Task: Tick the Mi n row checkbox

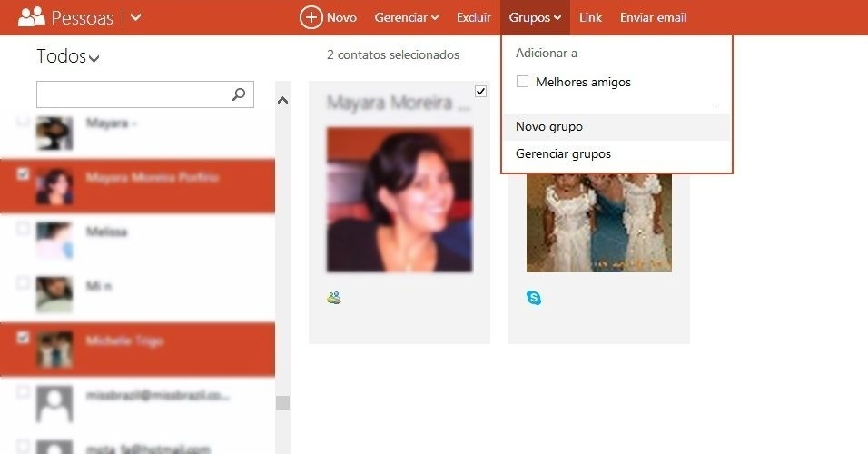Action: 23,283
